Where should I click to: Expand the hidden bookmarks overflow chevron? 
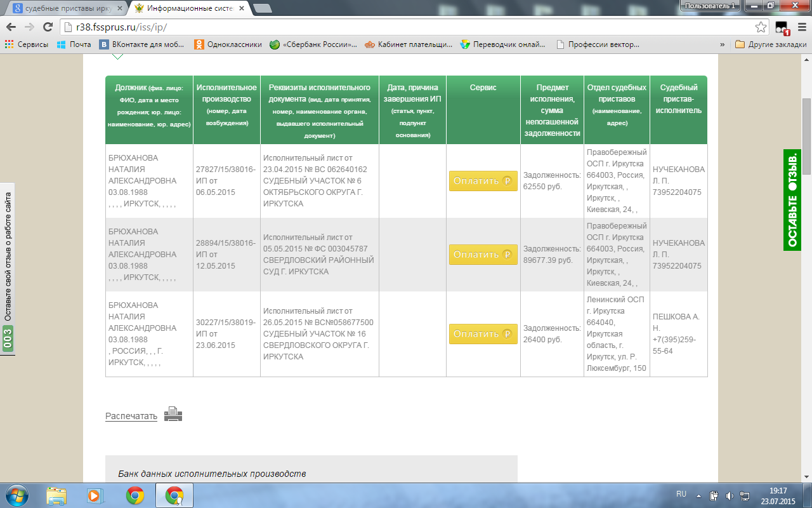click(722, 44)
